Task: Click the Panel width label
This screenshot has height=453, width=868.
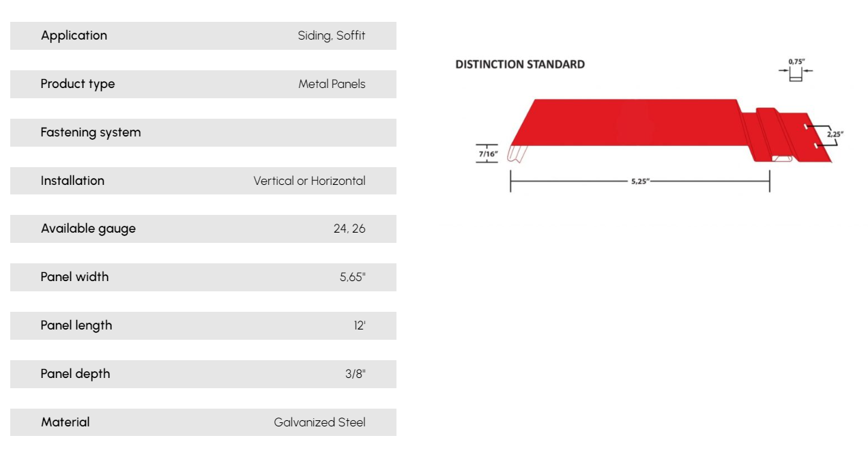Action: 74,277
